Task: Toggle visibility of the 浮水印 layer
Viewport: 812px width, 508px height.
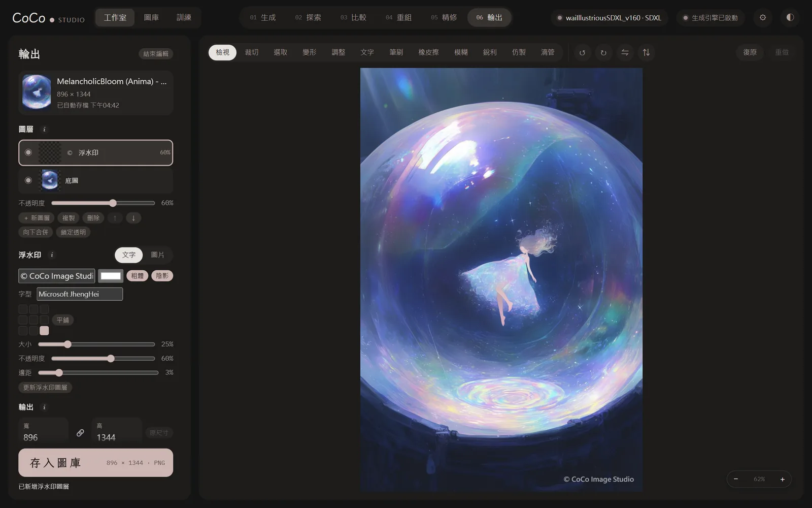Action: tap(28, 152)
